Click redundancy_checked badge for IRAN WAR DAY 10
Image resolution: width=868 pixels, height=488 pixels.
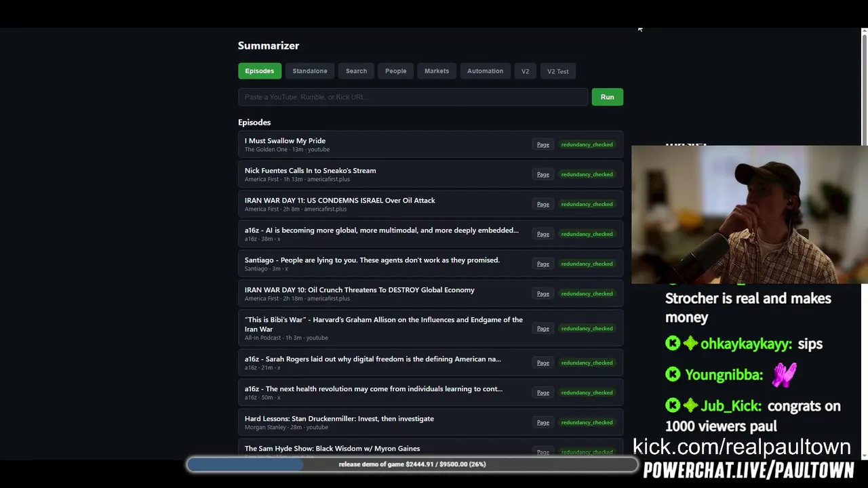[587, 293]
